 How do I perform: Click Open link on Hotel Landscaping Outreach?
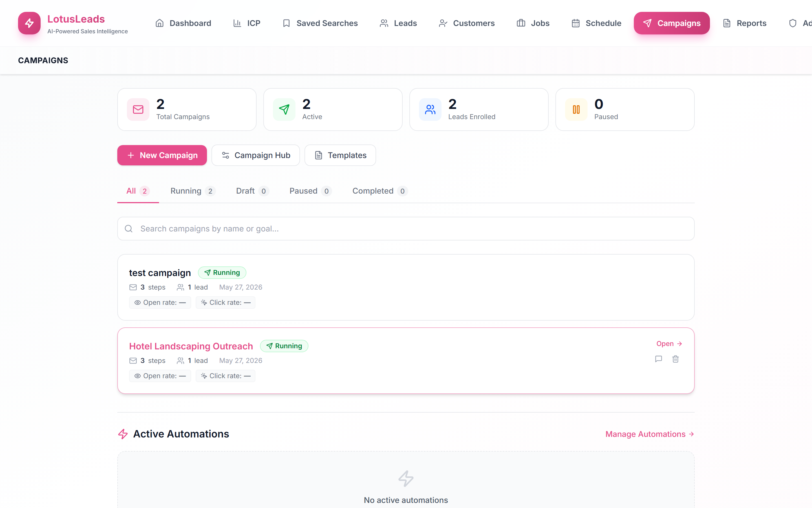669,344
